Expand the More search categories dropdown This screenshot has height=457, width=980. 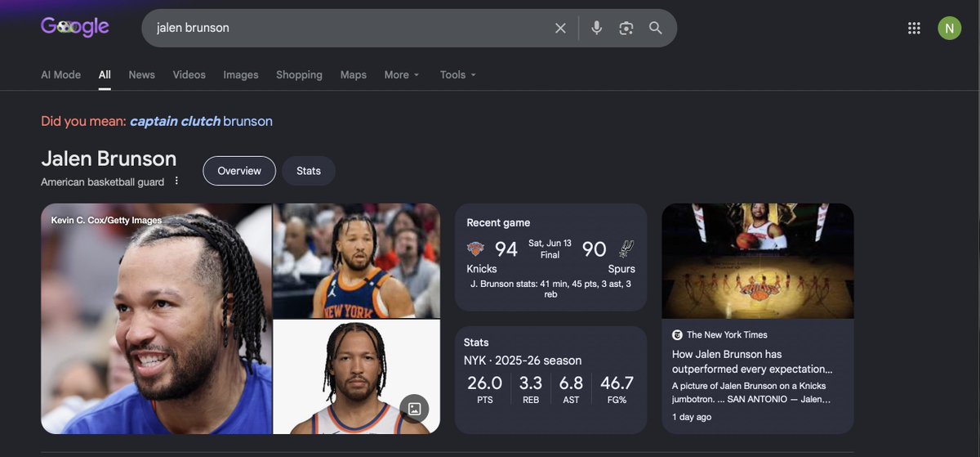click(x=402, y=74)
